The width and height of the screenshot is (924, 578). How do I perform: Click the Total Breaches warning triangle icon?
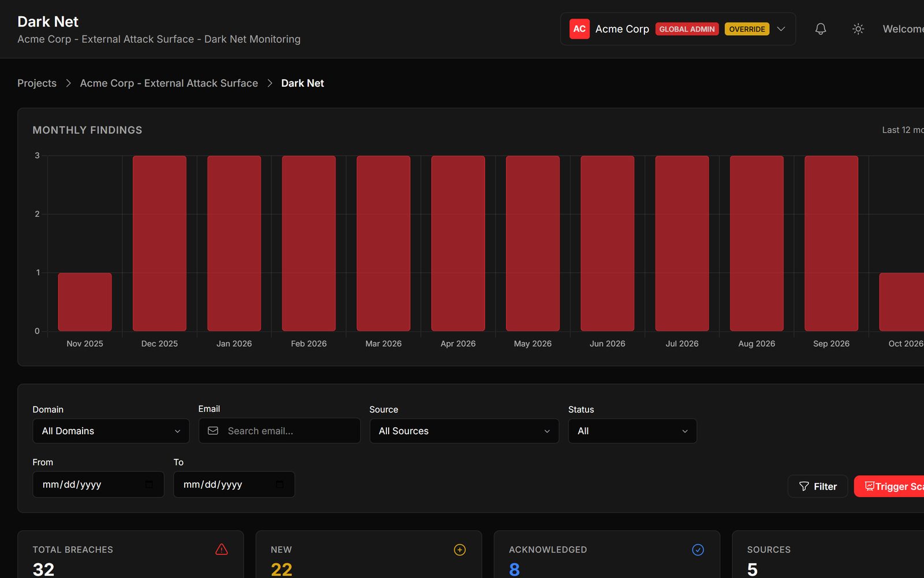pos(222,550)
